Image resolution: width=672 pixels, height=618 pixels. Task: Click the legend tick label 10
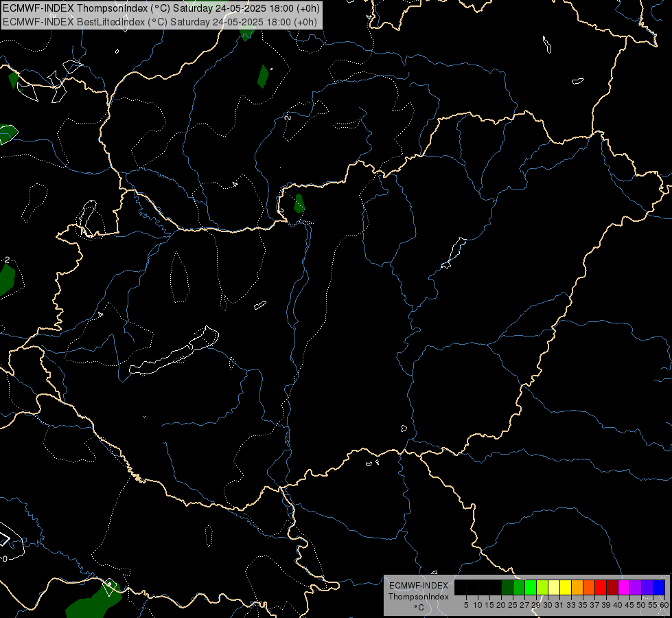point(478,605)
